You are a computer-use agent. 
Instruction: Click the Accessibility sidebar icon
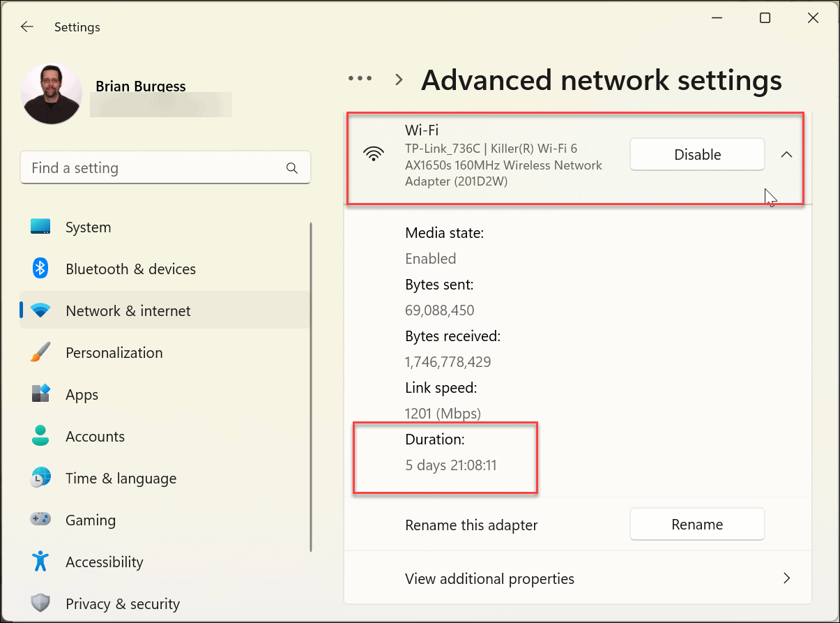pos(40,562)
